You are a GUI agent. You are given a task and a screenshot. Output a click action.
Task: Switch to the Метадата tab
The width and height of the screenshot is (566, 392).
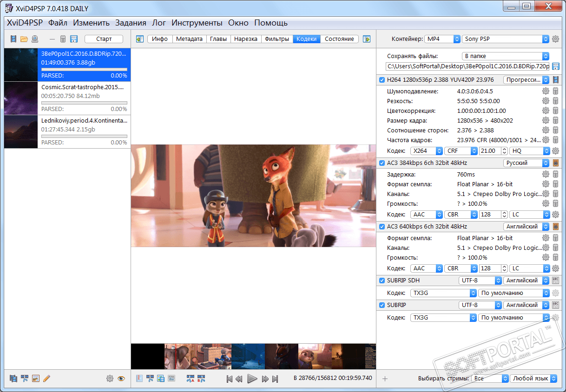(x=189, y=39)
